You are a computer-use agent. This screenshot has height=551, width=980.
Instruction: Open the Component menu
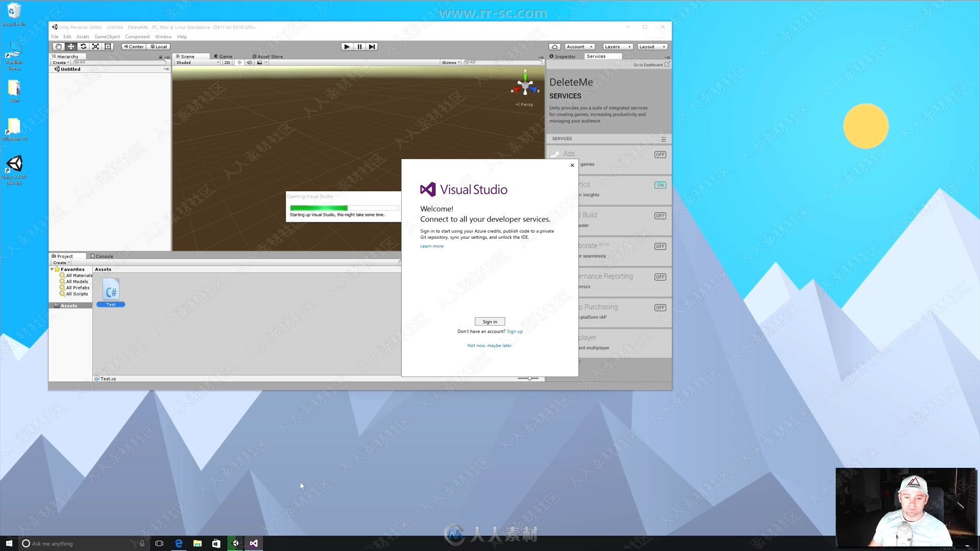pos(137,37)
